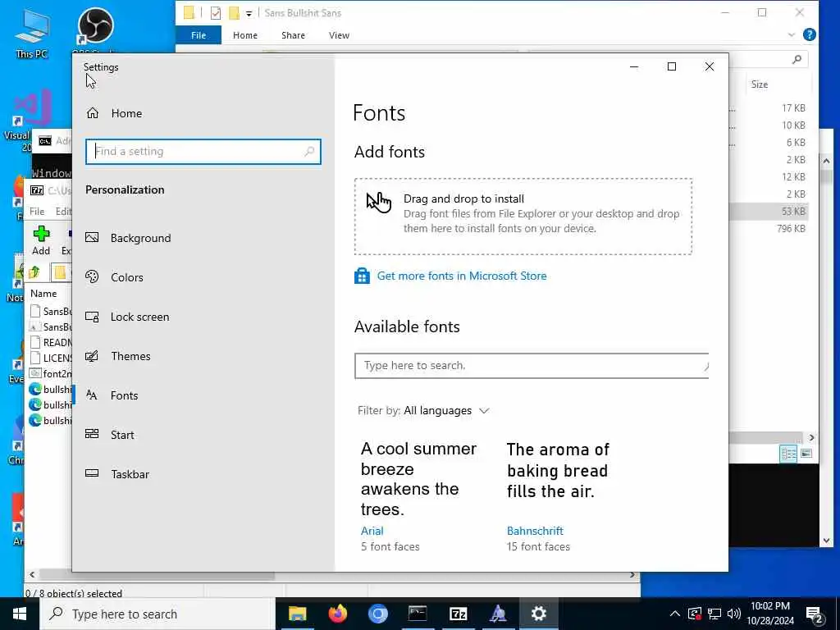840x630 pixels.
Task: Switch to Share tab in File Explorer
Action: coord(293,35)
